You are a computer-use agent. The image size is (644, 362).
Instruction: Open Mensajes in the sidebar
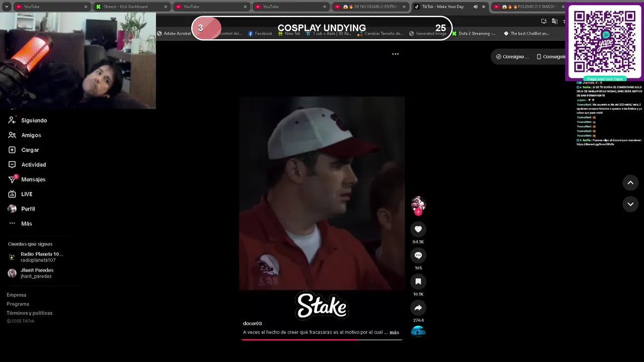(27, 179)
